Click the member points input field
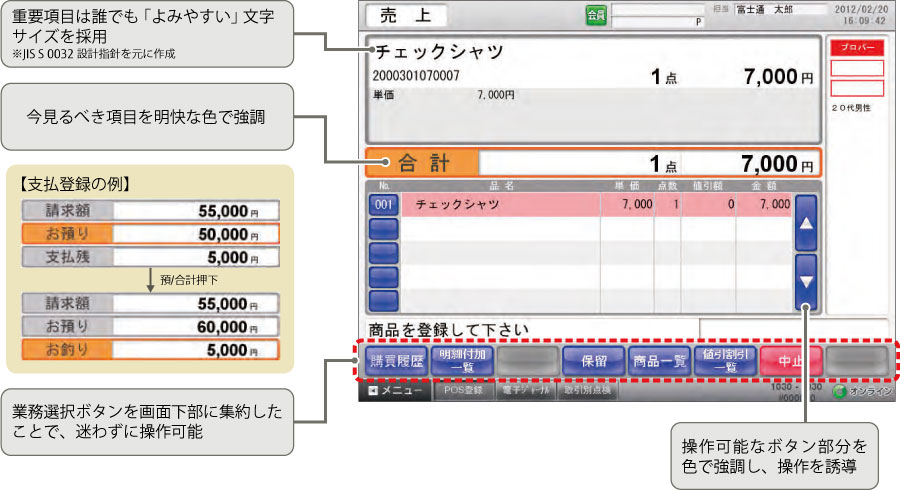The height and width of the screenshot is (490, 900). [x=655, y=21]
